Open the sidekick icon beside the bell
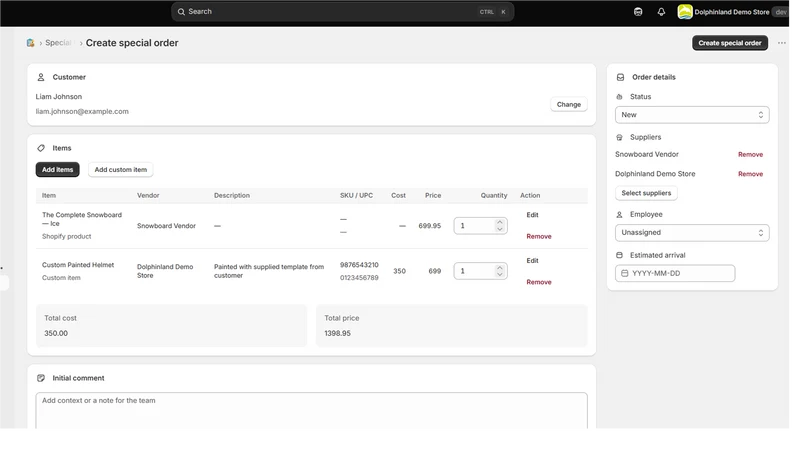The image size is (800, 450). point(638,12)
